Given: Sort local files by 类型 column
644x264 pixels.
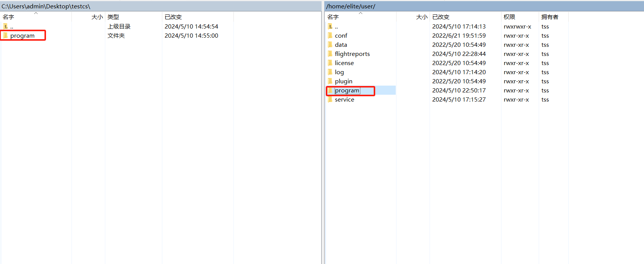Looking at the screenshot, I should (113, 17).
